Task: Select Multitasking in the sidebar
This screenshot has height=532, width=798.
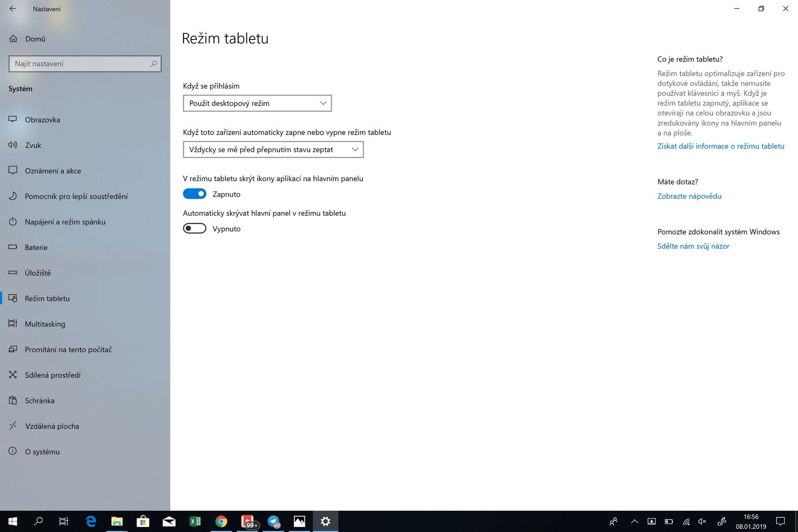Action: [44, 324]
